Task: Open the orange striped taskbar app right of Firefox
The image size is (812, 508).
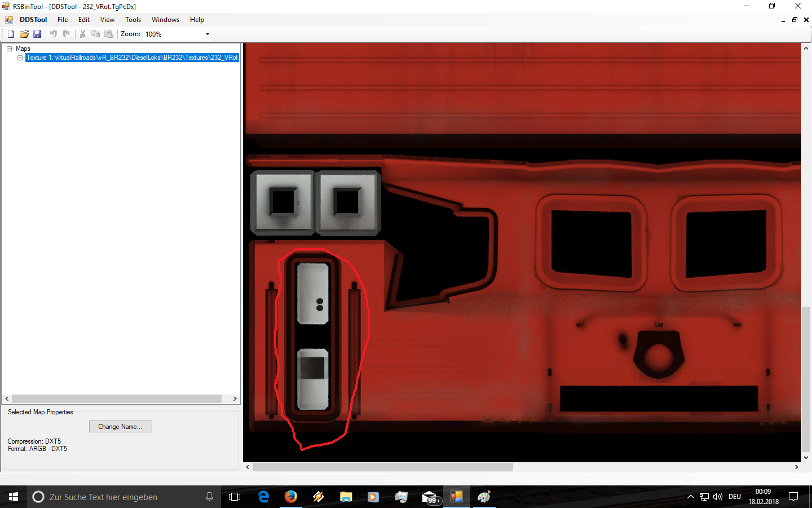Action: click(x=319, y=497)
